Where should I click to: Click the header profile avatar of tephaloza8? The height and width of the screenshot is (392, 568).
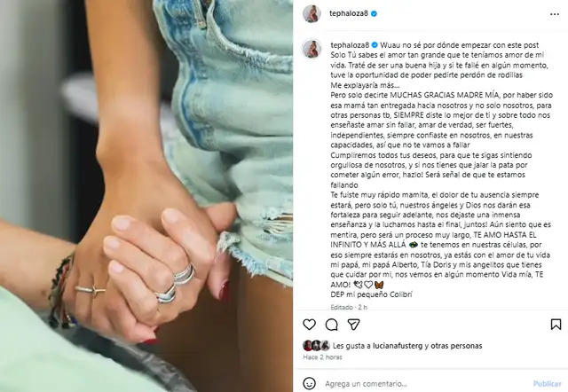coord(312,14)
